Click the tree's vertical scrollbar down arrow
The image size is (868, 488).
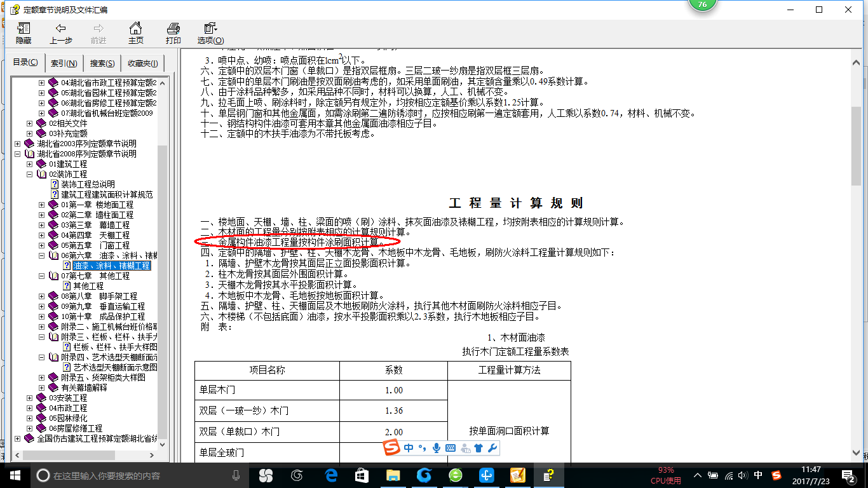pos(162,445)
